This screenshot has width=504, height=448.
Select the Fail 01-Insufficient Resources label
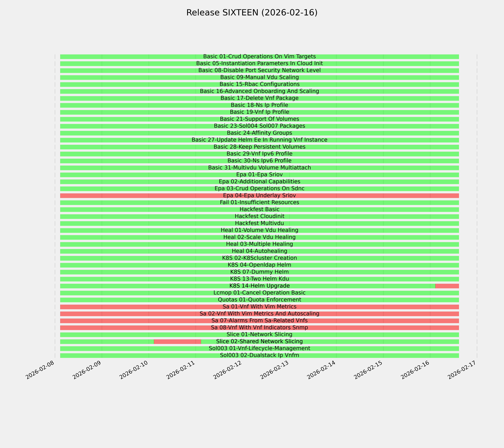coord(259,202)
